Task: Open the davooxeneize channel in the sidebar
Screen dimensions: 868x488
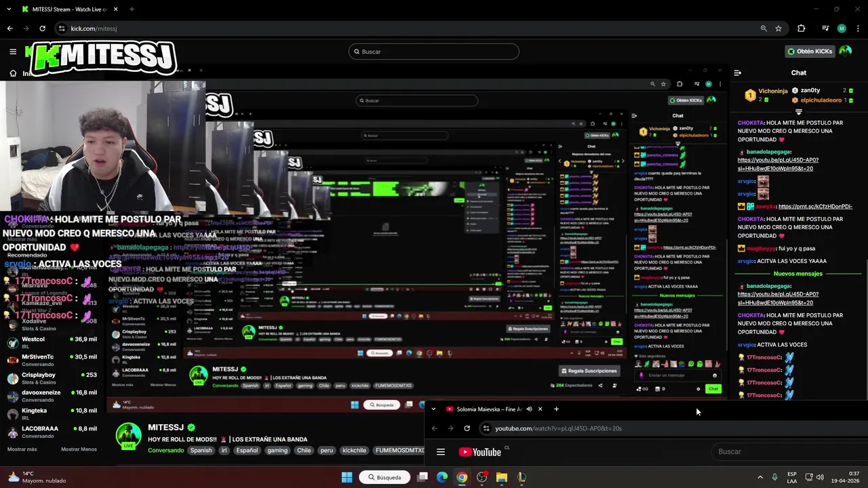Action: tap(52, 396)
